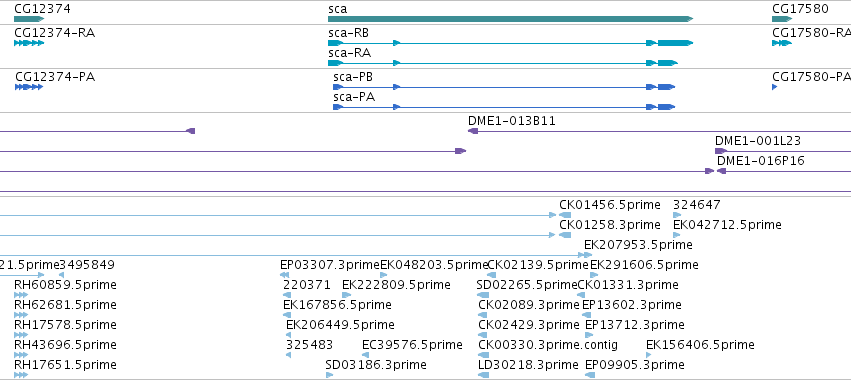This screenshot has height=380, width=851.
Task: Select the EK207953.5prime EST label
Action: 638,245
